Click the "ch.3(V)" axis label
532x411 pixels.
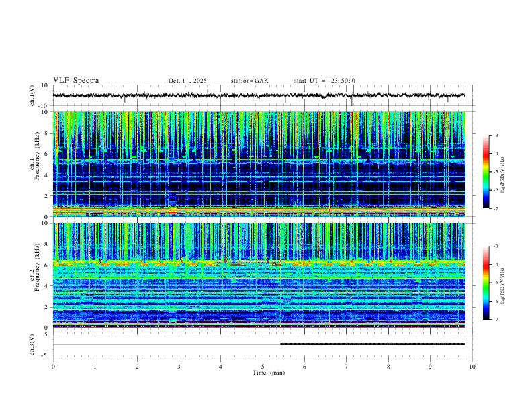(32, 345)
